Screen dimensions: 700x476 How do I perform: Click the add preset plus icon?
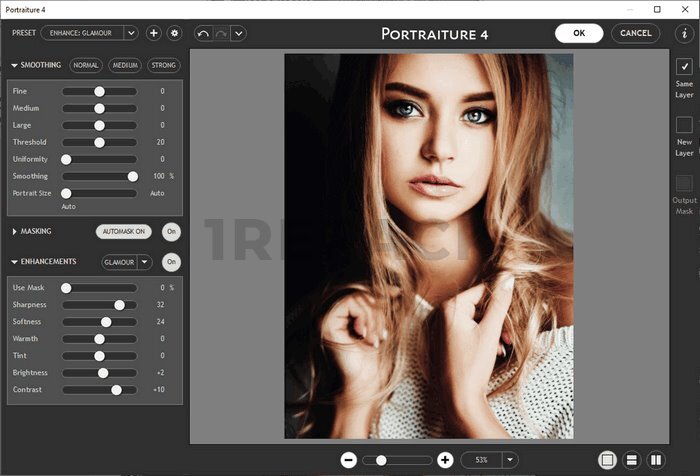154,33
